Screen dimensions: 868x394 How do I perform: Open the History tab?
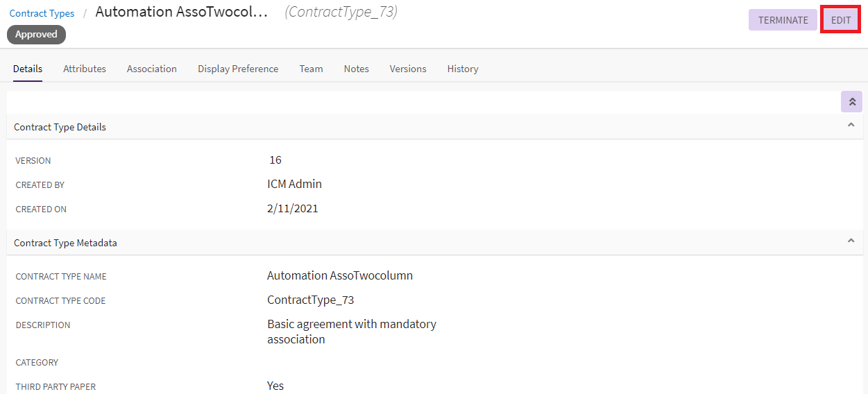coord(463,69)
